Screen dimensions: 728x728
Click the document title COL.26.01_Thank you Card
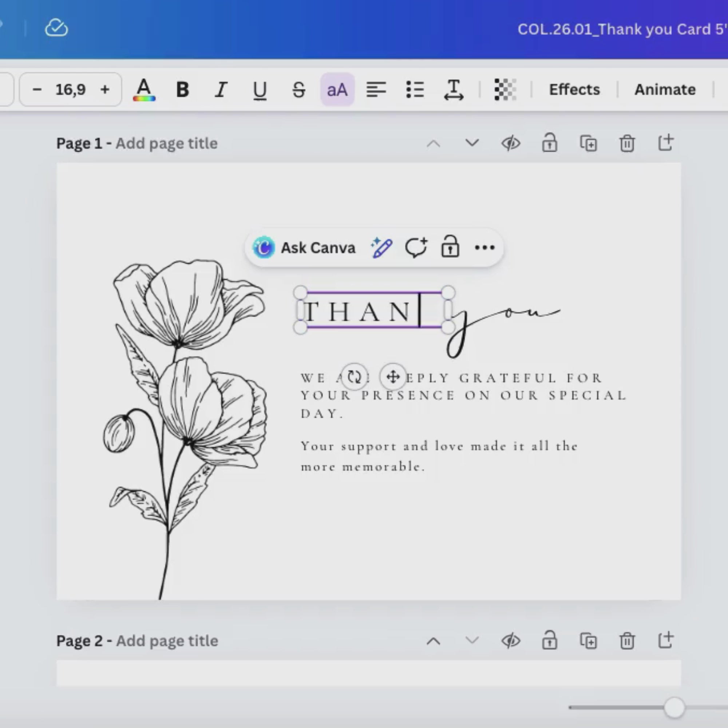click(622, 29)
